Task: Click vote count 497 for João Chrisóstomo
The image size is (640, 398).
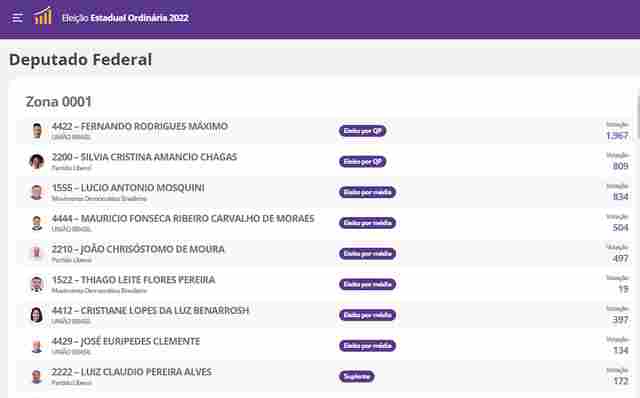Action: (x=620, y=258)
